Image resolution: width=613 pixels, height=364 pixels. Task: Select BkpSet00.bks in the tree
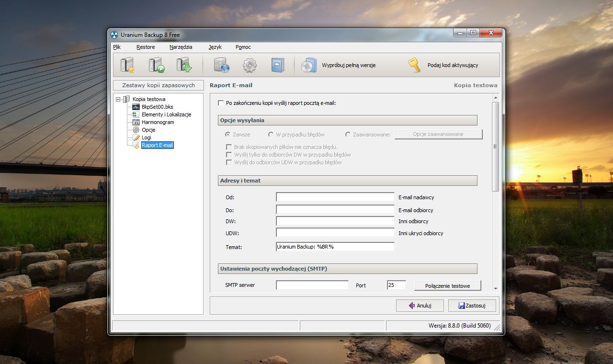[x=157, y=107]
